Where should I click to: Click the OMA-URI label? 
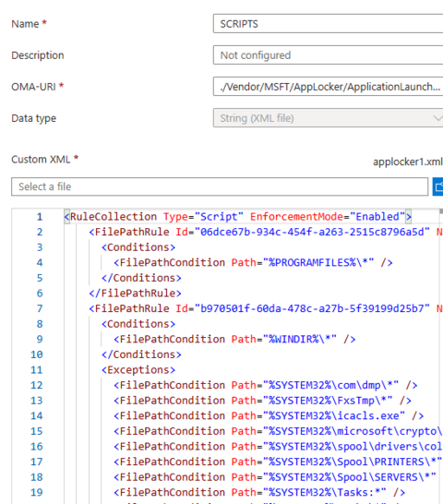coord(34,87)
